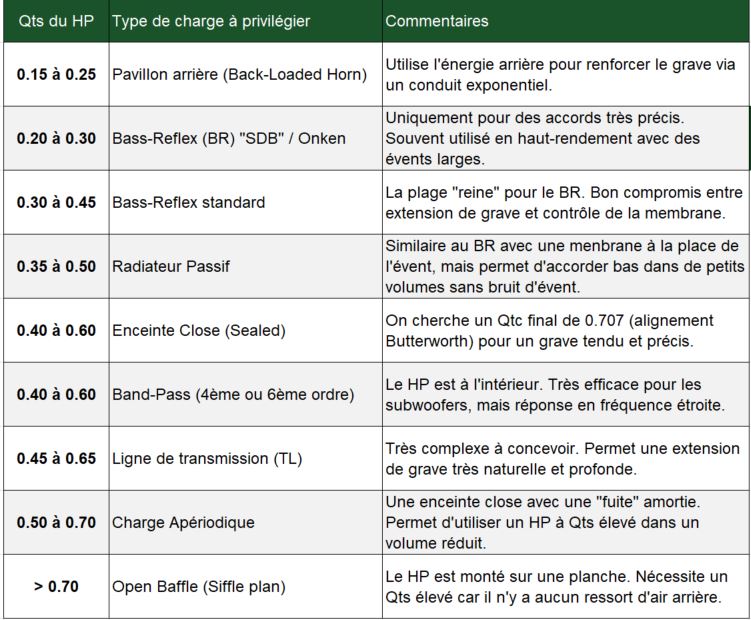Select the "0.50 à 0.70" cell
This screenshot has height=620, width=751.
click(56, 522)
